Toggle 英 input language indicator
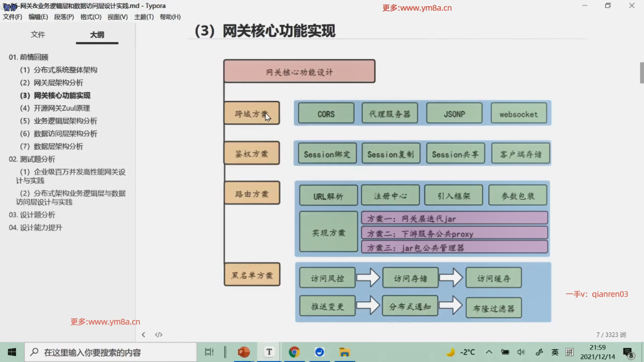This screenshot has height=362, width=644. (x=555, y=352)
